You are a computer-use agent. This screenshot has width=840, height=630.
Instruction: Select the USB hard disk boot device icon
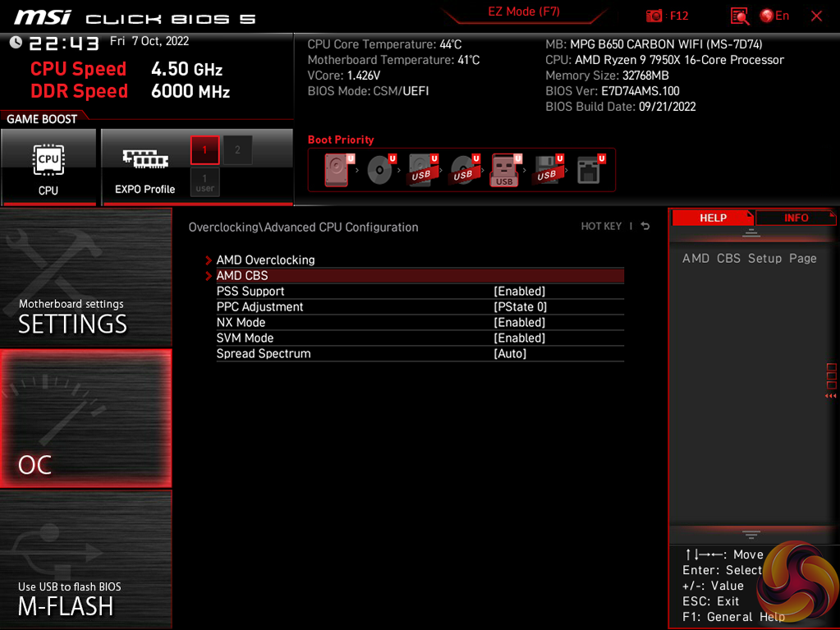(x=422, y=170)
